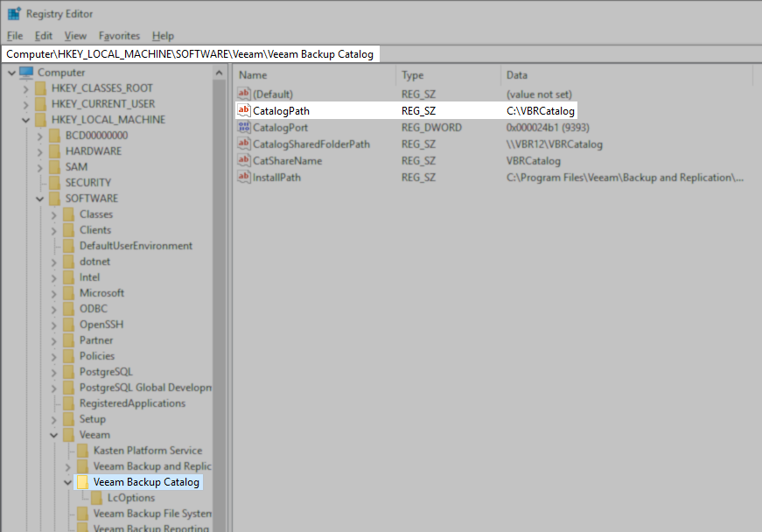Image resolution: width=762 pixels, height=532 pixels.
Task: Open the Help menu
Action: click(x=163, y=36)
